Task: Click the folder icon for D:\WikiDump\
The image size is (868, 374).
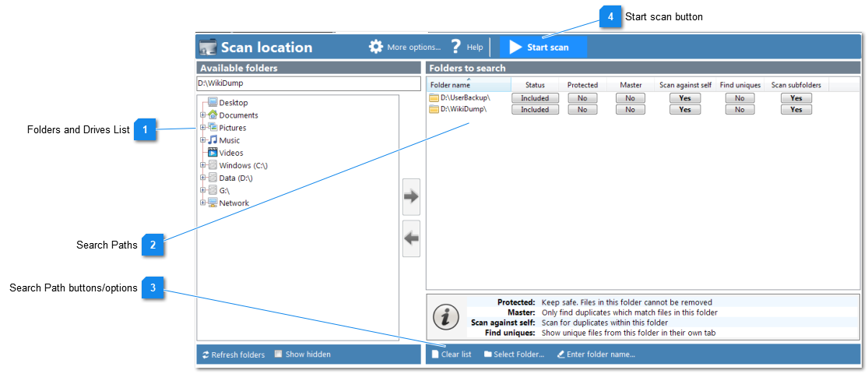Action: click(434, 109)
